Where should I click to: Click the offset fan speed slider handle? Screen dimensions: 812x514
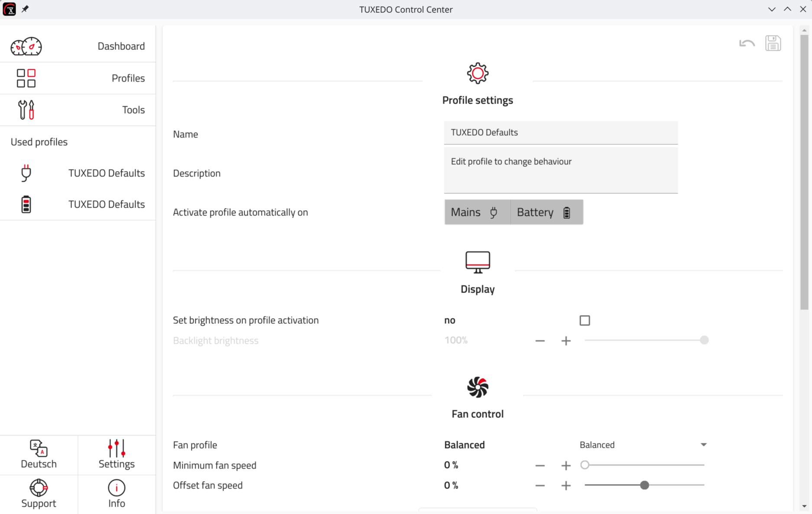coord(644,485)
